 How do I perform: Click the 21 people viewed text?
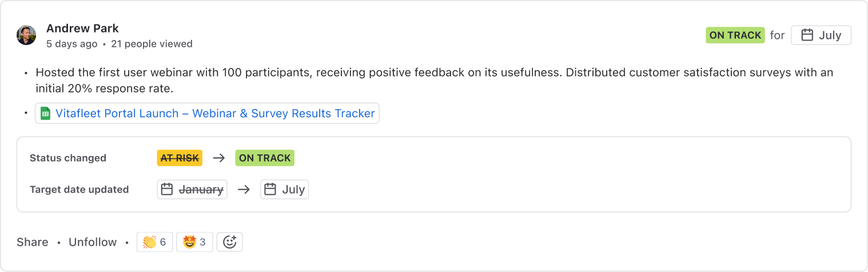tap(152, 44)
